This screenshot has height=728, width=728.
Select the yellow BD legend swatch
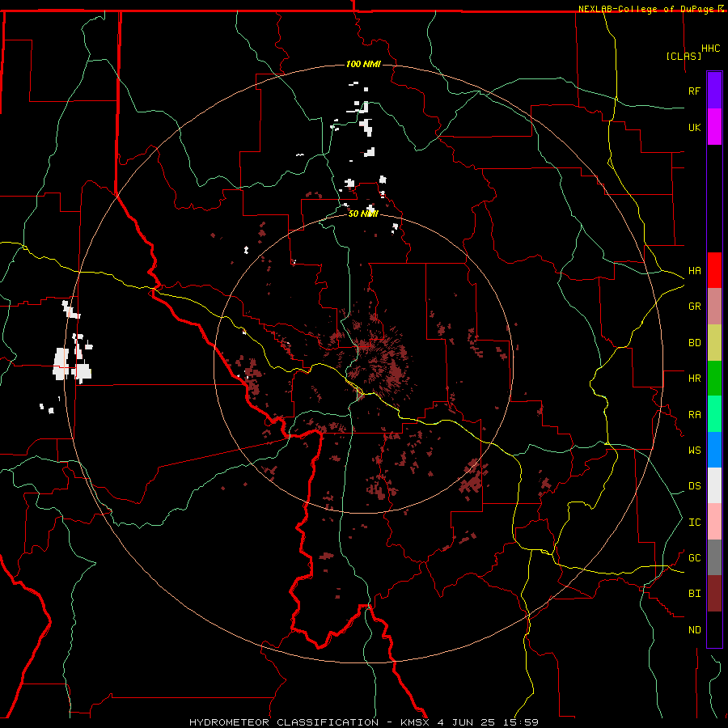click(714, 343)
